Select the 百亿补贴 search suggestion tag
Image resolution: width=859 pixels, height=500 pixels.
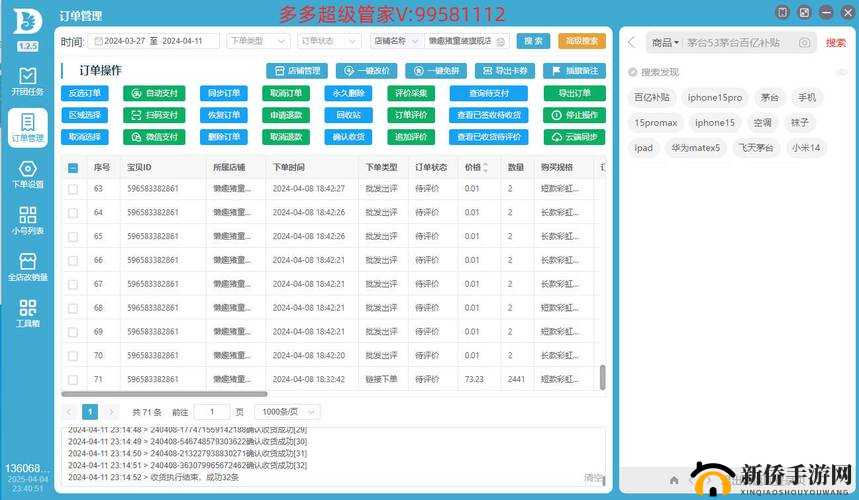tap(652, 97)
